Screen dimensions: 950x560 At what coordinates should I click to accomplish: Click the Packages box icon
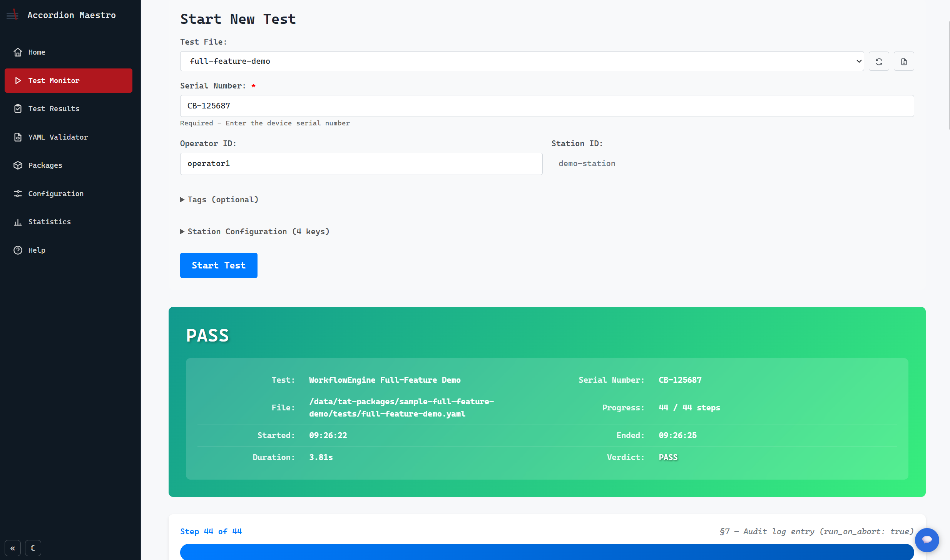click(x=18, y=165)
